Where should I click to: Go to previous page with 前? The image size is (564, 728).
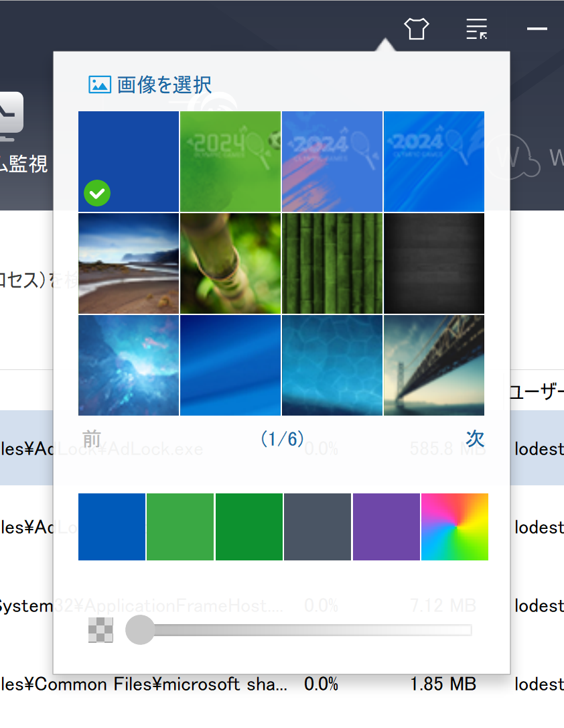tap(92, 439)
